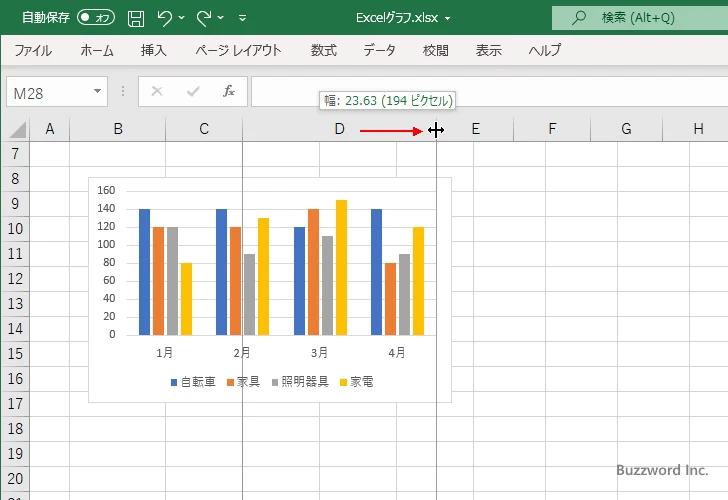Open the 数式 tab

[x=324, y=50]
